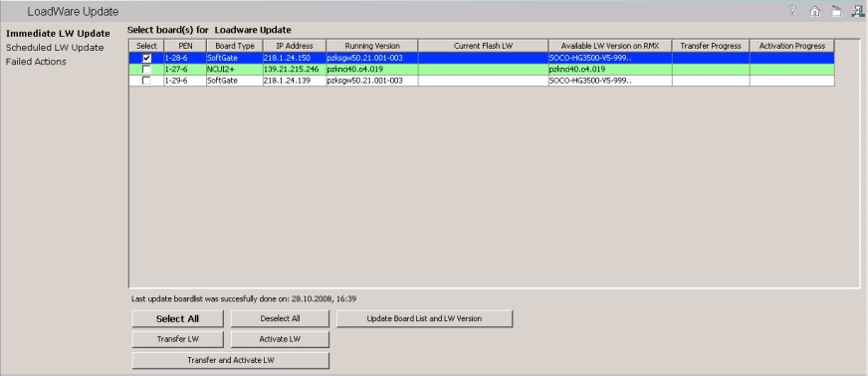
Task: Click the Transfer LW button
Action: [178, 339]
